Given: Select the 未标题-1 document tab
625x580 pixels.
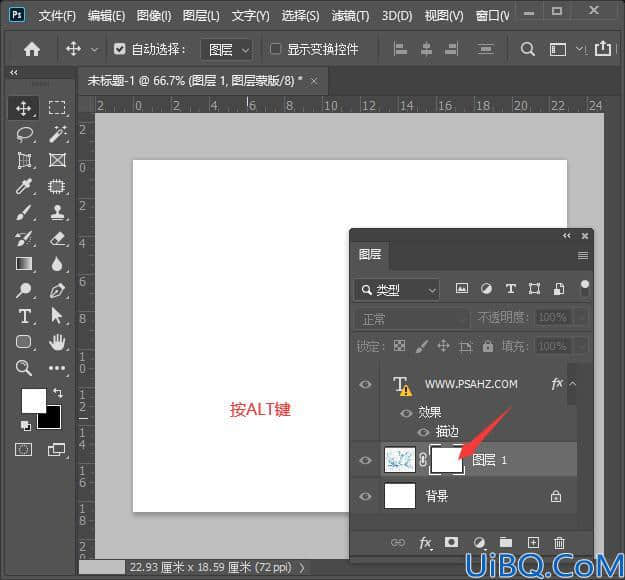Looking at the screenshot, I should (203, 81).
